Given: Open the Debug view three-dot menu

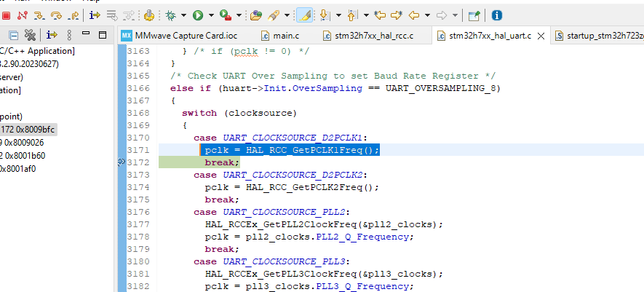Looking at the screenshot, I should click(69, 36).
